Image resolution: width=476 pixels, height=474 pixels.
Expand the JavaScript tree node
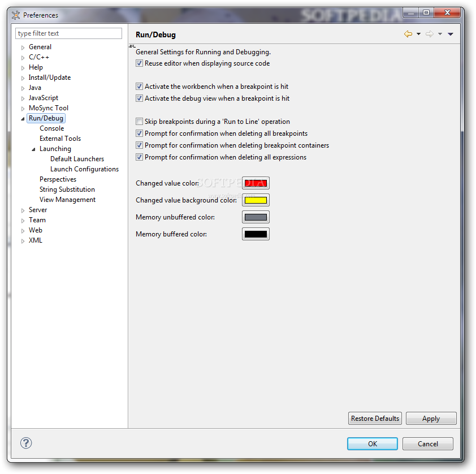(x=23, y=98)
